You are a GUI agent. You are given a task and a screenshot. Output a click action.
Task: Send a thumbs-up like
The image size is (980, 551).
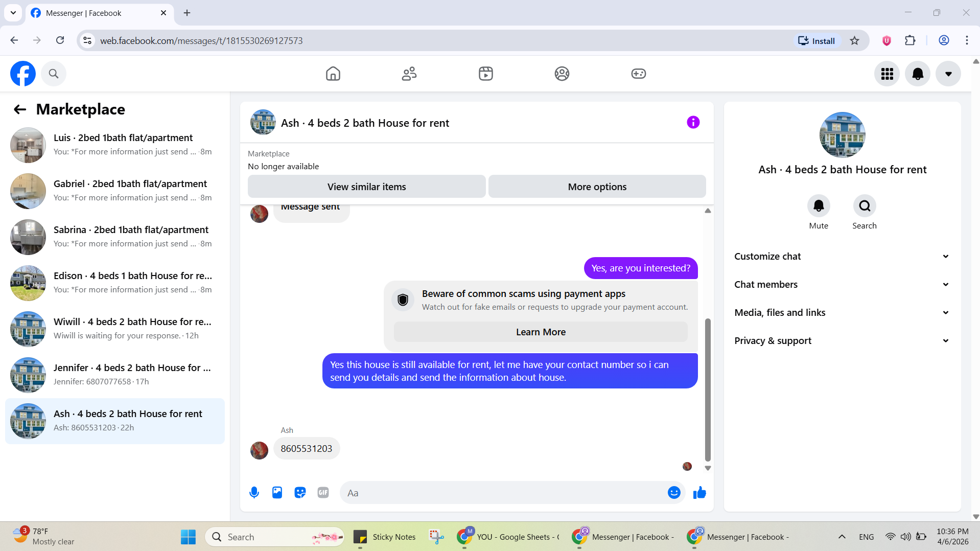[699, 493]
